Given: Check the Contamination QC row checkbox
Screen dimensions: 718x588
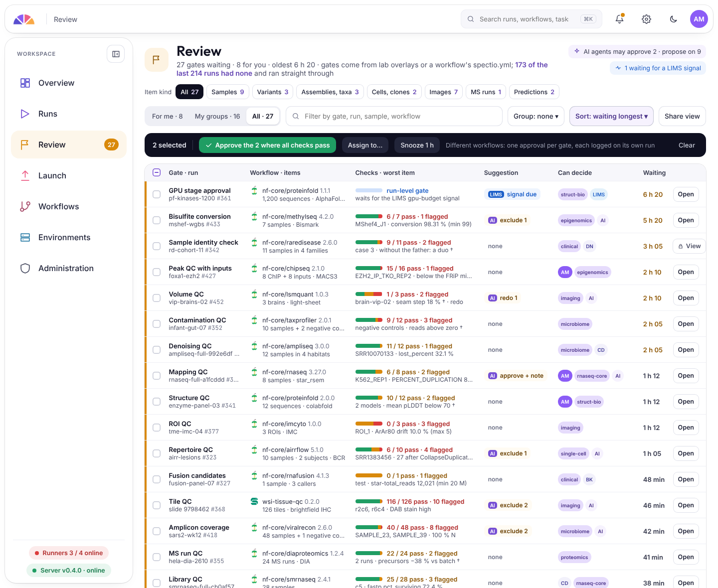Looking at the screenshot, I should pos(157,324).
